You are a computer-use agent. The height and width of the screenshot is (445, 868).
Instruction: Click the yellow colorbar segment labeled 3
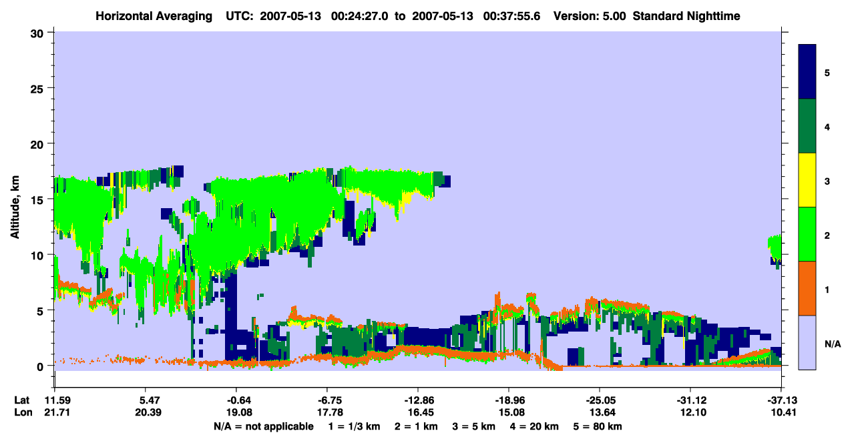tap(807, 180)
